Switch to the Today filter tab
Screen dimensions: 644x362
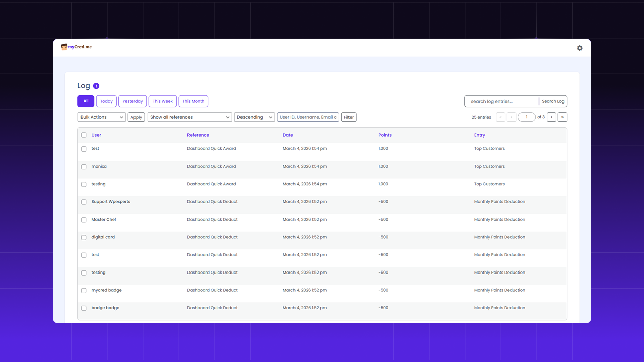106,101
